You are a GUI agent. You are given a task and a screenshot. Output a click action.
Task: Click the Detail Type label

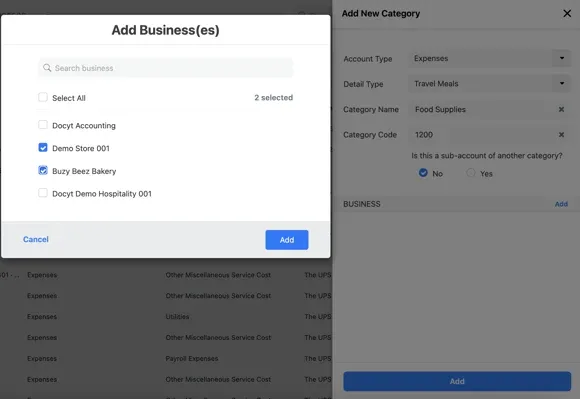click(x=363, y=84)
